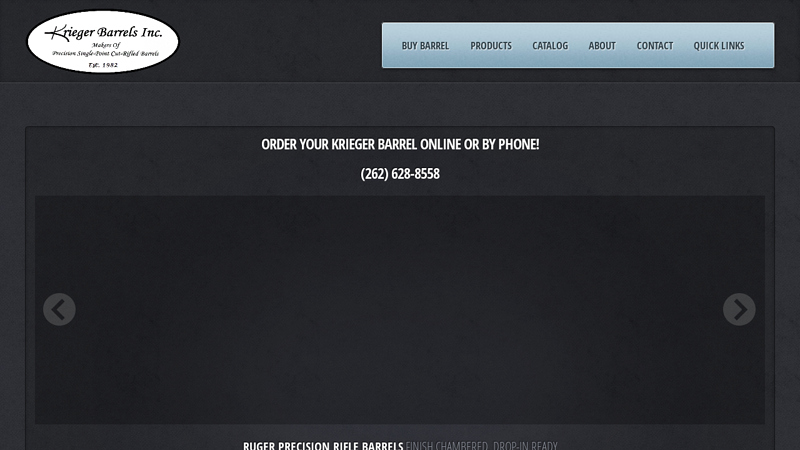Viewport: 800px width, 450px height.
Task: Open the CATALOG navigation item
Action: pos(550,45)
